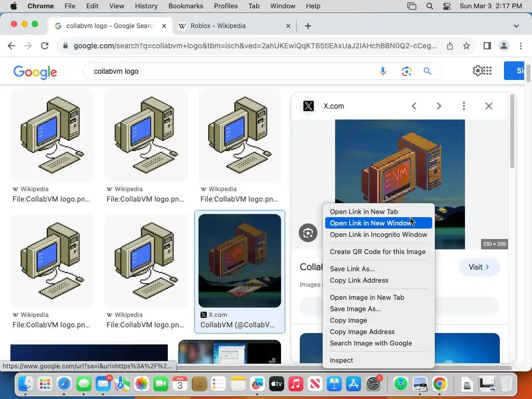532x399 pixels.
Task: Choose Open Link in Incognito Window
Action: [x=379, y=234]
